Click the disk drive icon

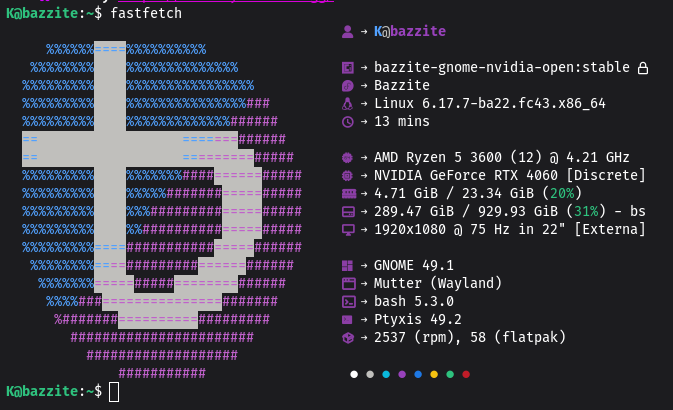click(348, 212)
